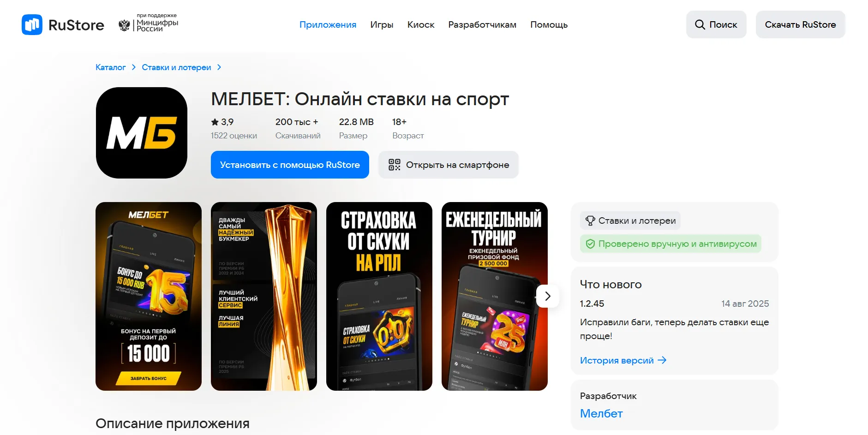Click chevron after Ставки и лотереи breadcrumb

(219, 67)
